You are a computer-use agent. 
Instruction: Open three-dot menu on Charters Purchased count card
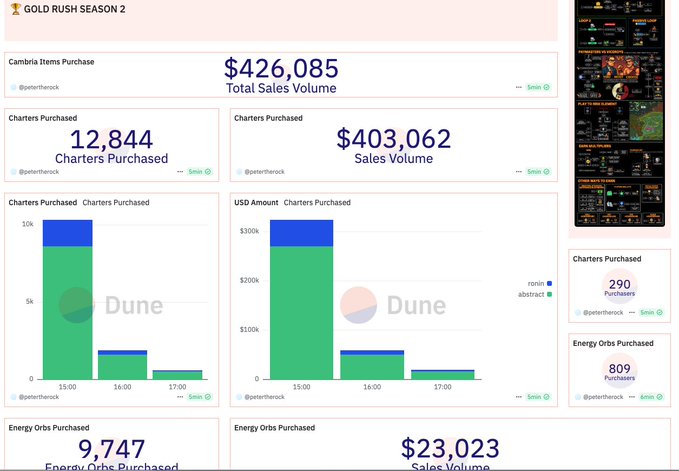click(180, 172)
